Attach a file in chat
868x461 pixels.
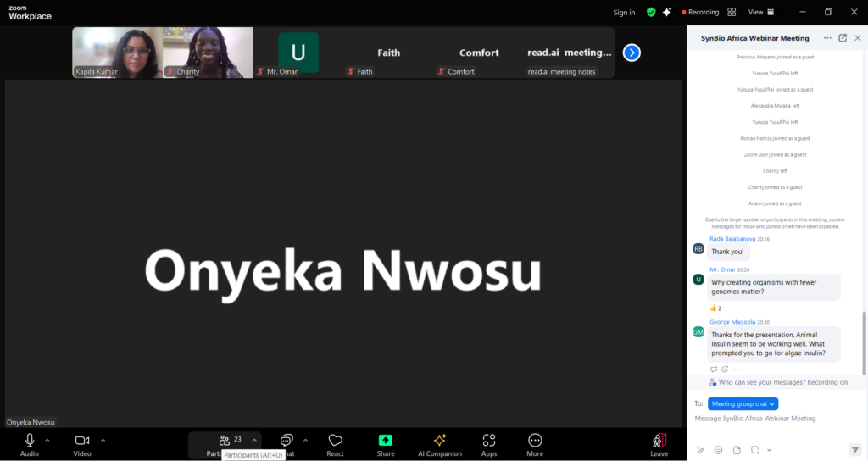click(x=737, y=449)
